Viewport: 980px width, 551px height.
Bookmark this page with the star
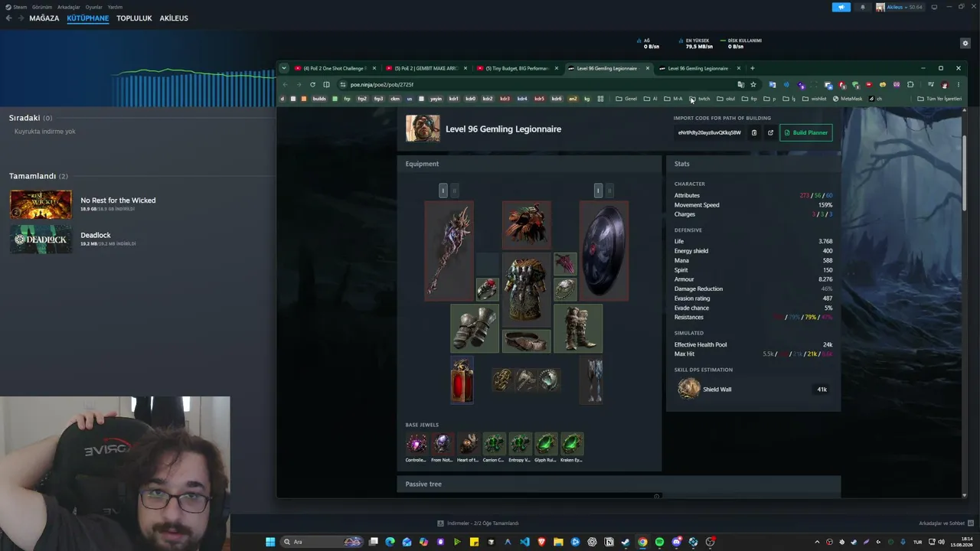click(753, 84)
